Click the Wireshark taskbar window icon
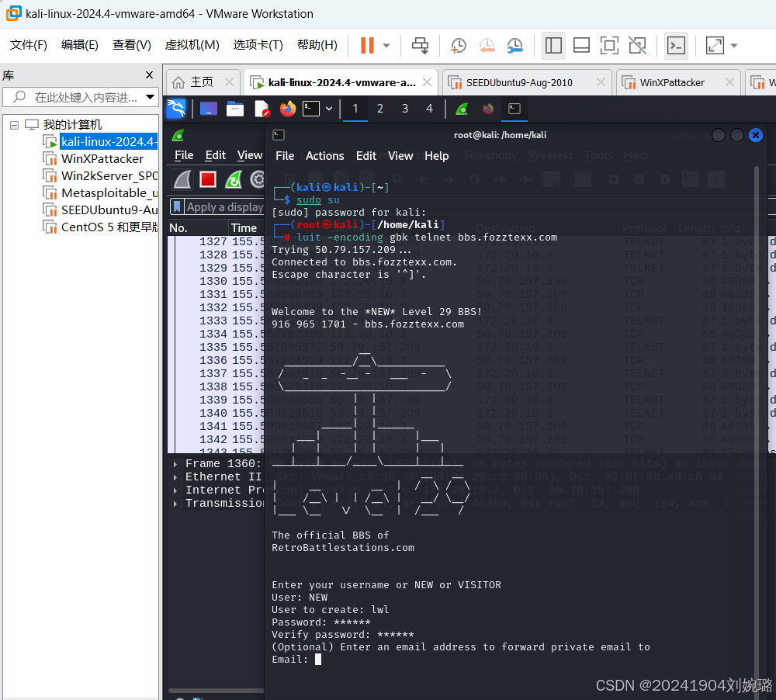Viewport: 776px width, 700px height. pos(462,109)
